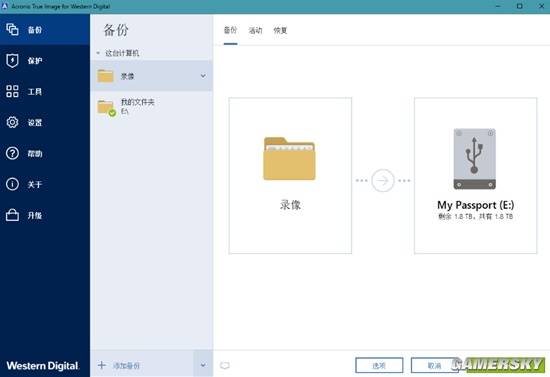Viewport: 550px width, 377px height.
Task: Click the 选项 options button
Action: tap(379, 365)
